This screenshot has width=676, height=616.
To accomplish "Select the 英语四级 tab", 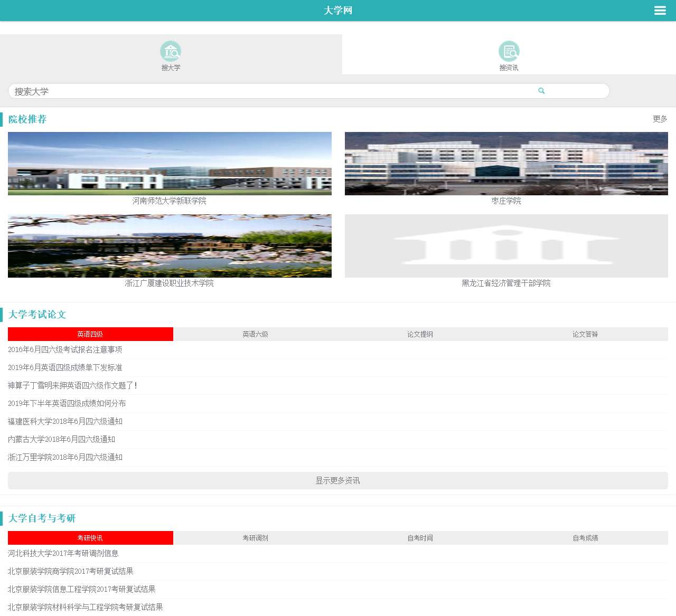I will [x=90, y=334].
